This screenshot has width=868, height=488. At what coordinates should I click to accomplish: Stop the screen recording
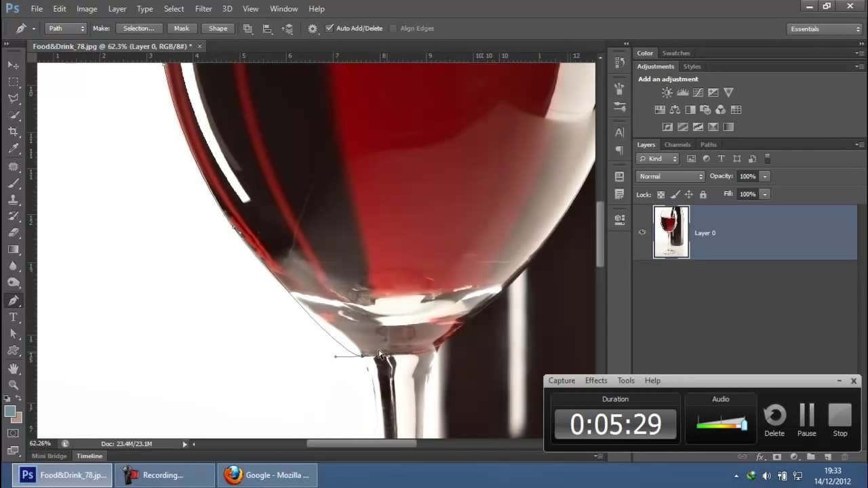pyautogui.click(x=840, y=416)
